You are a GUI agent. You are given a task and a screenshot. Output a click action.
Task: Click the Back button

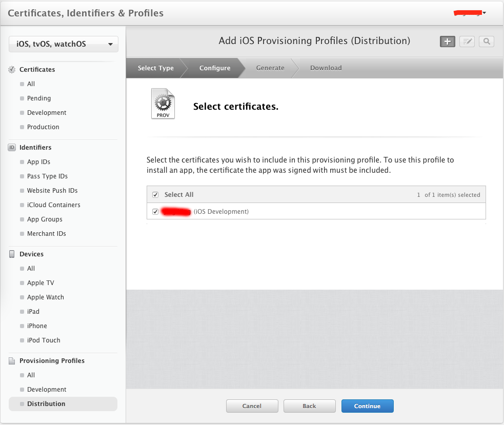tap(309, 406)
